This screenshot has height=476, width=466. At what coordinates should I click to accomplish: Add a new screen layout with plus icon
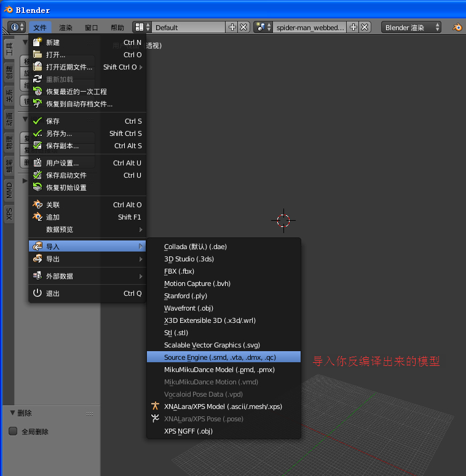coord(232,27)
